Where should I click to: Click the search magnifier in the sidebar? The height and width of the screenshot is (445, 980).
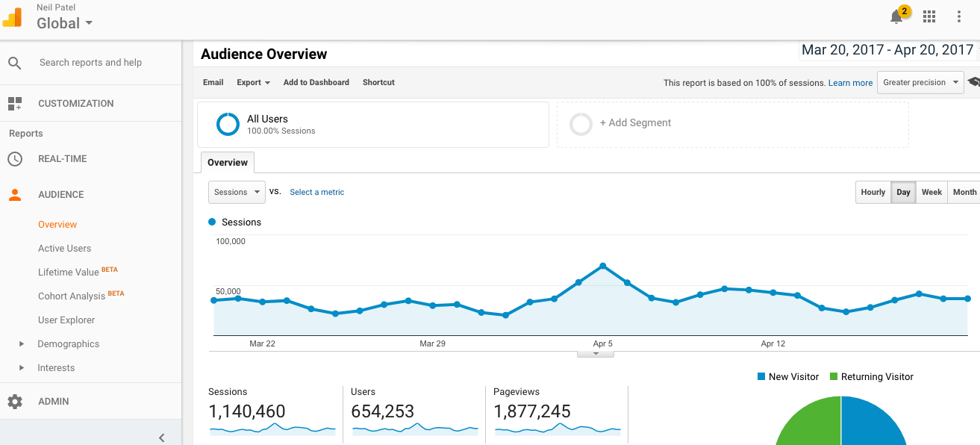coord(15,63)
